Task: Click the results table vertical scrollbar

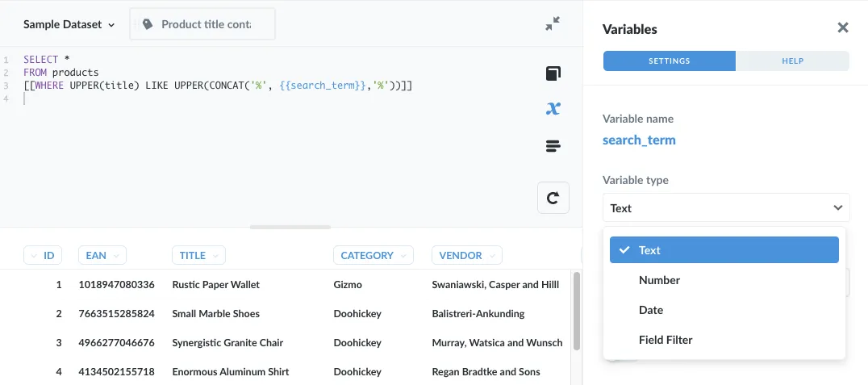Action: (x=577, y=311)
